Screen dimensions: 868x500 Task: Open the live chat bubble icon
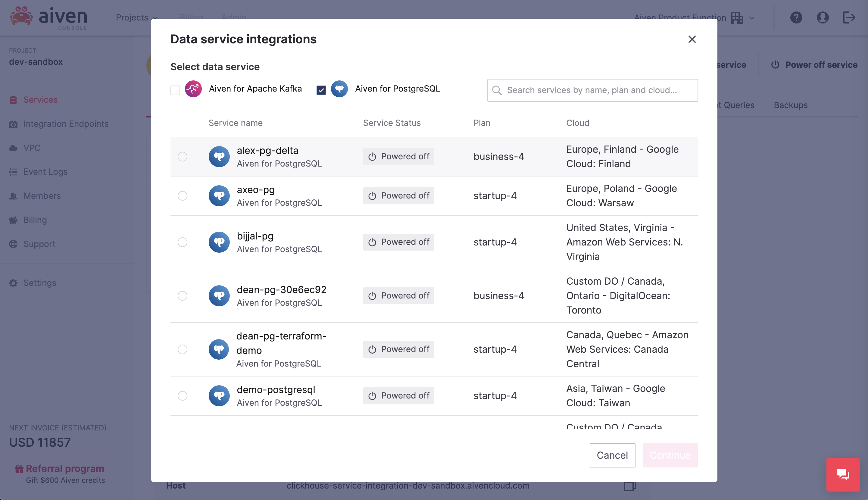point(843,474)
